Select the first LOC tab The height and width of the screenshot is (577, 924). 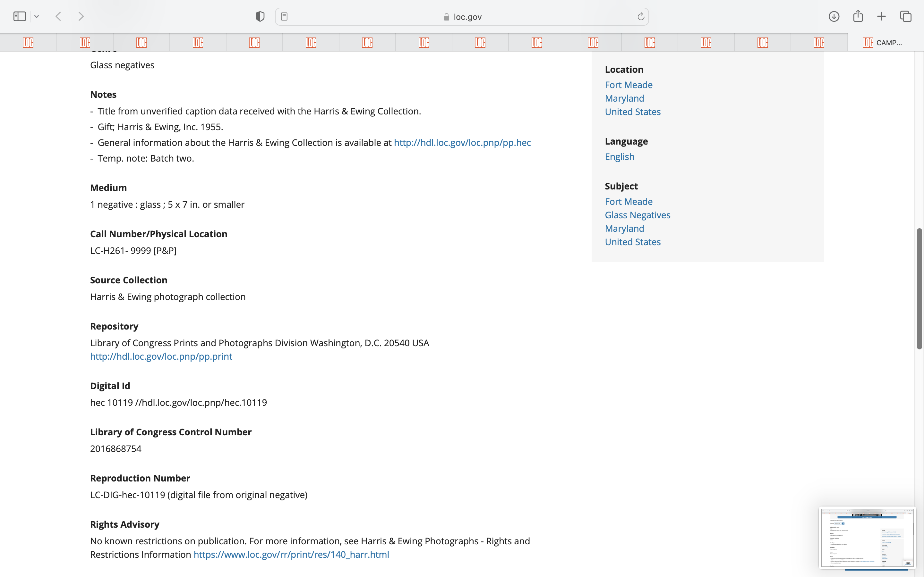pos(28,42)
